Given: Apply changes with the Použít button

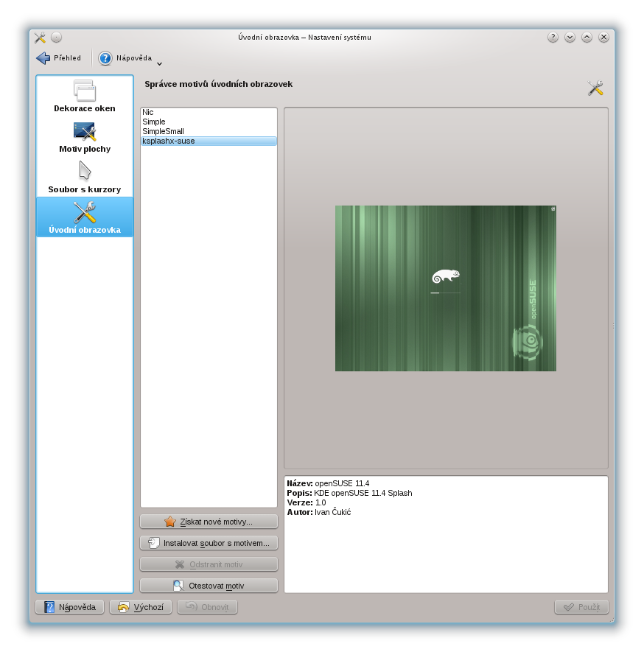Looking at the screenshot, I should (581, 607).
